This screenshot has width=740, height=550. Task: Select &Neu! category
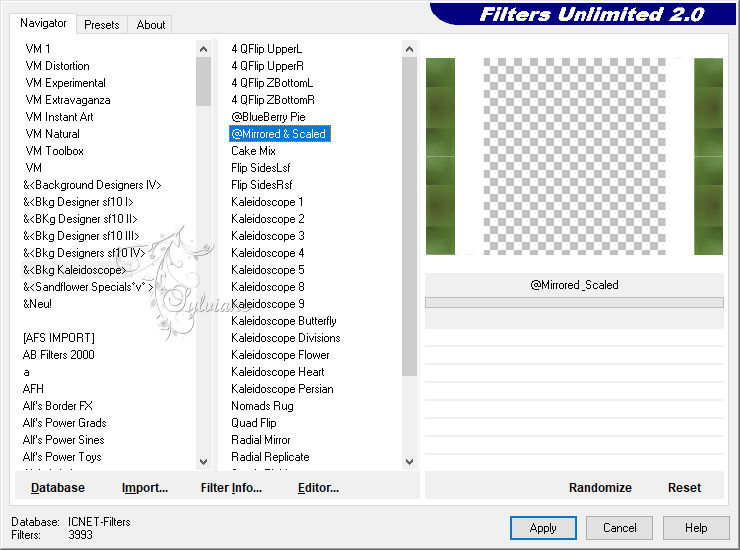pos(37,304)
